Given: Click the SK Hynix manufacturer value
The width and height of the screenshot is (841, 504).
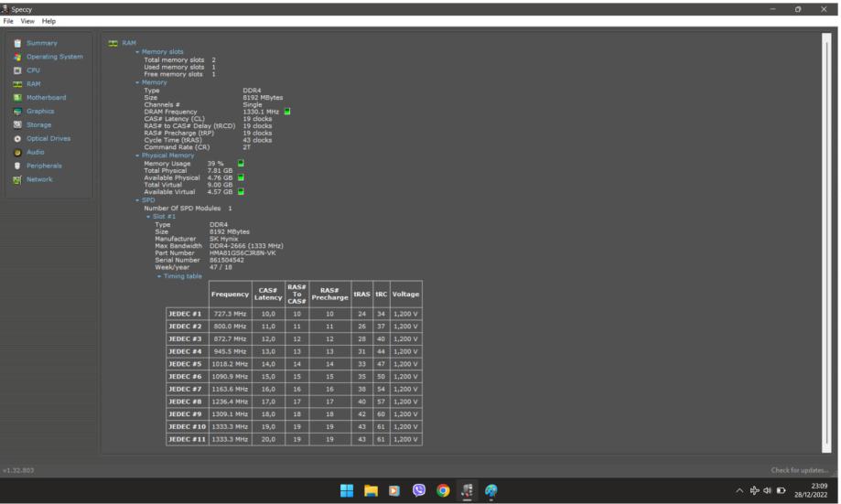Looking at the screenshot, I should [223, 239].
